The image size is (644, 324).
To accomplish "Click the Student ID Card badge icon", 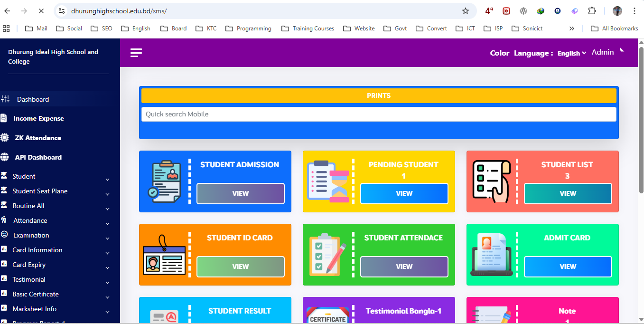I will tap(164, 256).
